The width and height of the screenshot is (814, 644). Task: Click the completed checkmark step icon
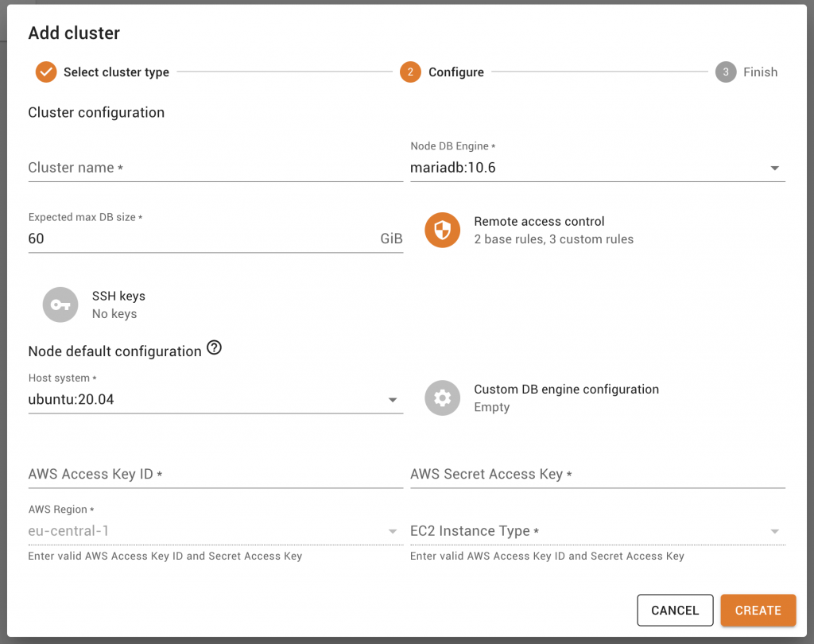(x=46, y=72)
